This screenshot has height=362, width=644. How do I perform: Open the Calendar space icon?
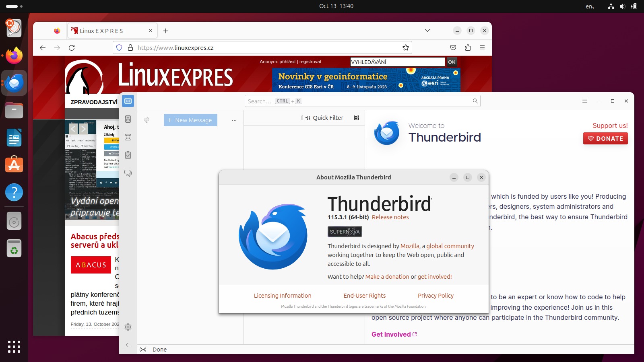[x=128, y=137]
